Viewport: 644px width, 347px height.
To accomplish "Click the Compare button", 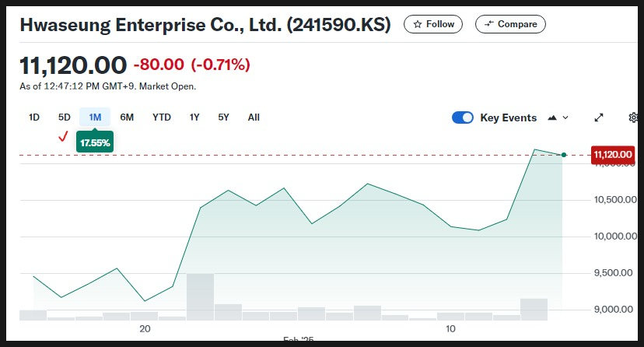I will [510, 24].
